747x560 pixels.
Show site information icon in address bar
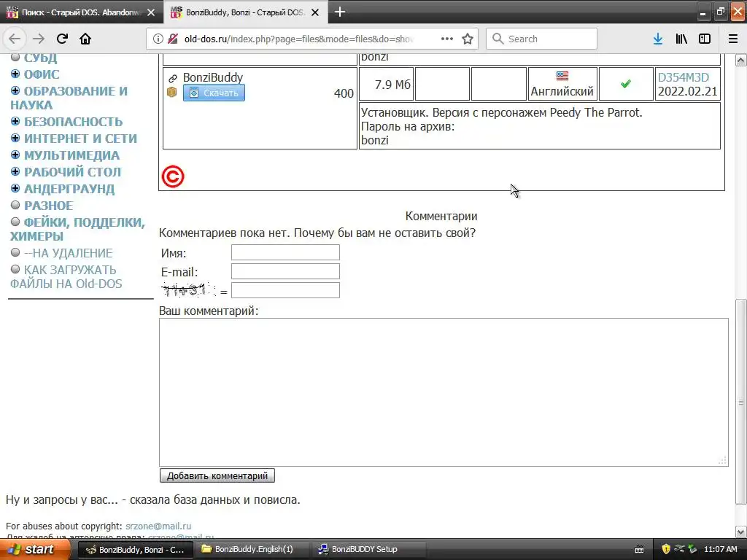[x=158, y=39]
